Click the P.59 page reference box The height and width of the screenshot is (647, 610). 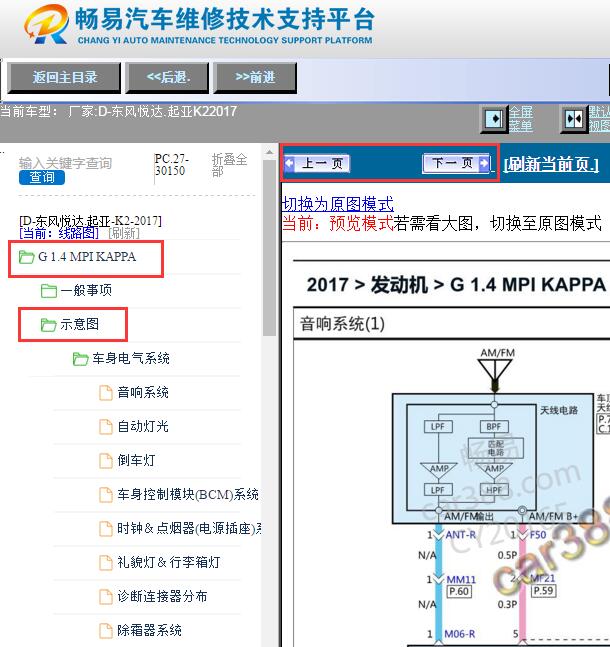[x=543, y=590]
